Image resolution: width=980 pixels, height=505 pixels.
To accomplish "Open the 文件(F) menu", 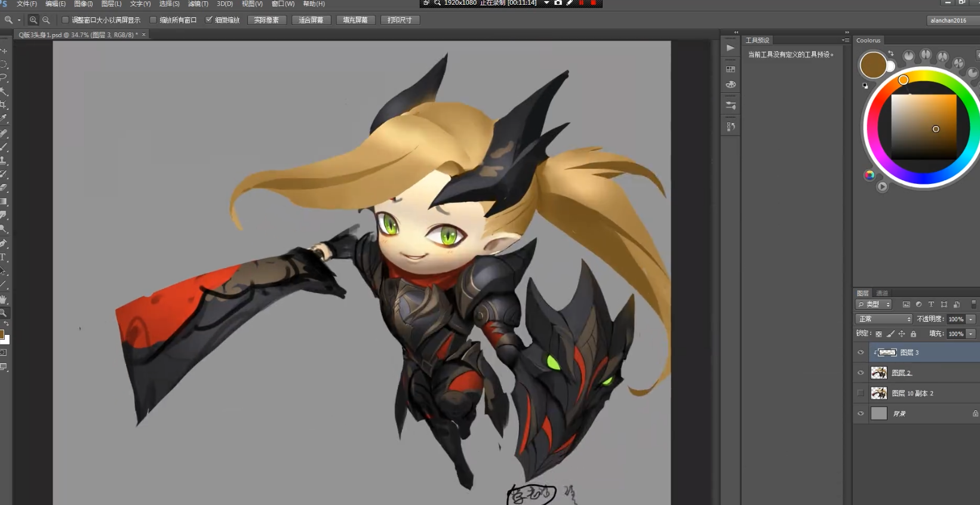I will 27,4.
